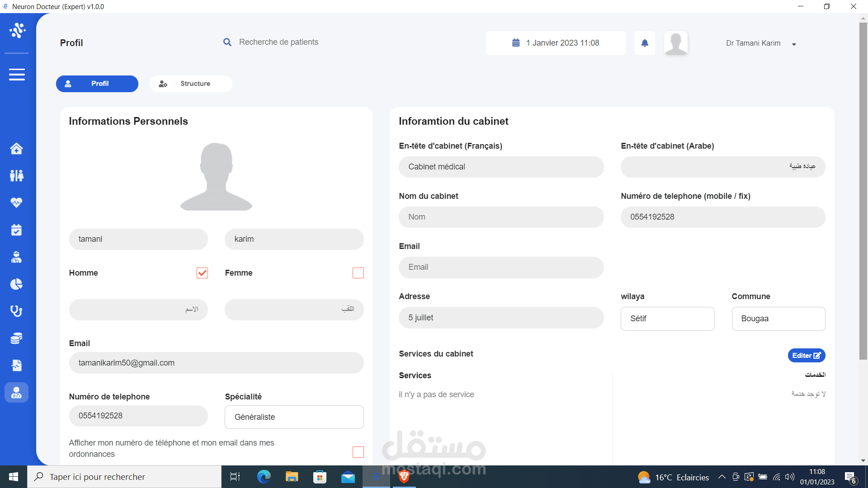Viewport: 868px width, 488px height.
Task: Open the coins finance sidebar icon
Action: pyautogui.click(x=17, y=338)
